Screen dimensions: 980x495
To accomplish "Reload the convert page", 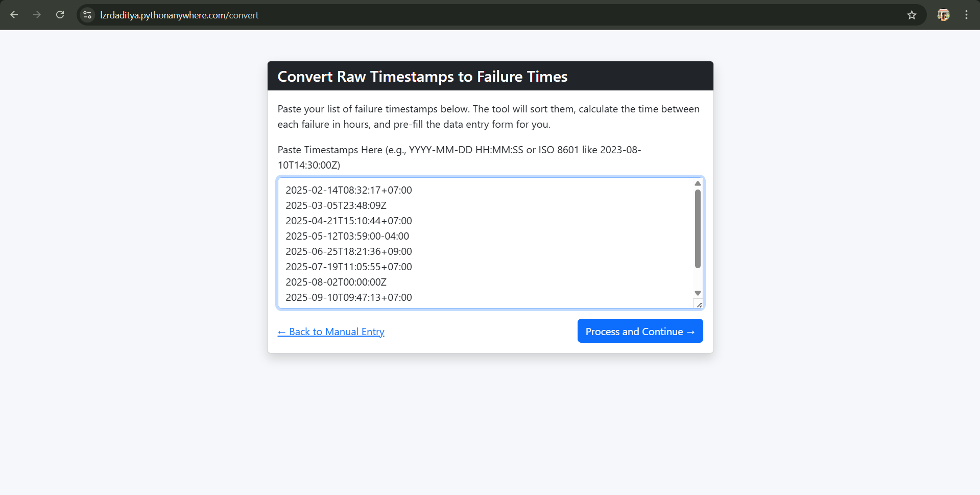I will (x=60, y=15).
